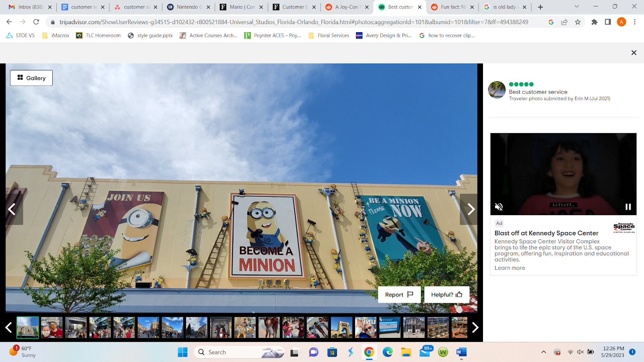Show hidden system tray icons
644x362 pixels.
544,352
